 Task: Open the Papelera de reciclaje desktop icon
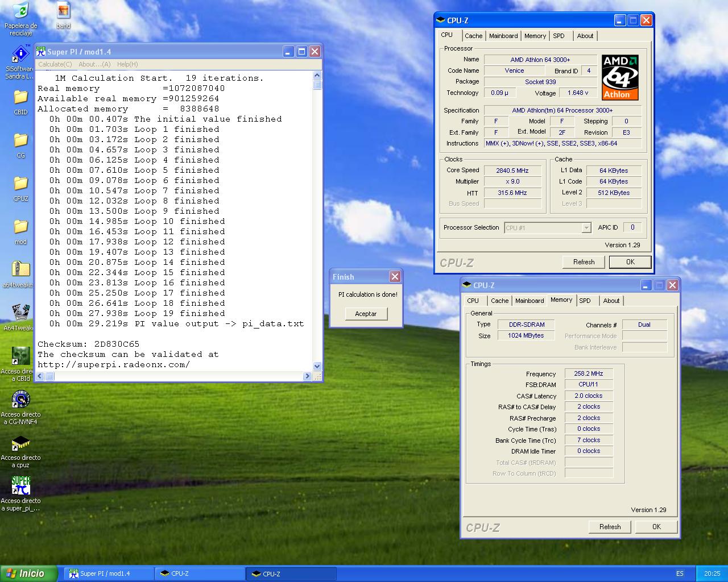coord(20,11)
